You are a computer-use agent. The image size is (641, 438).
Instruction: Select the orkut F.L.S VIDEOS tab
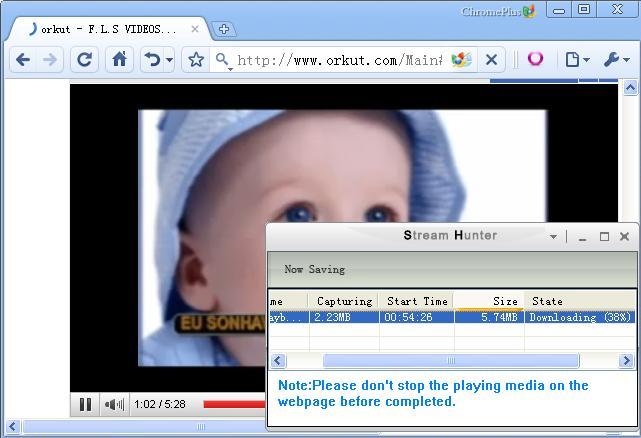[x=109, y=29]
